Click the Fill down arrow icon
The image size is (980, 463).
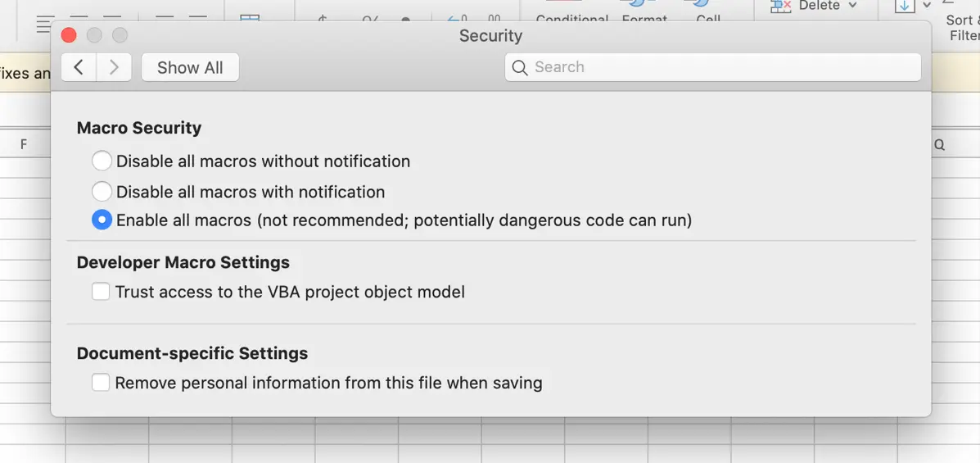(905, 7)
